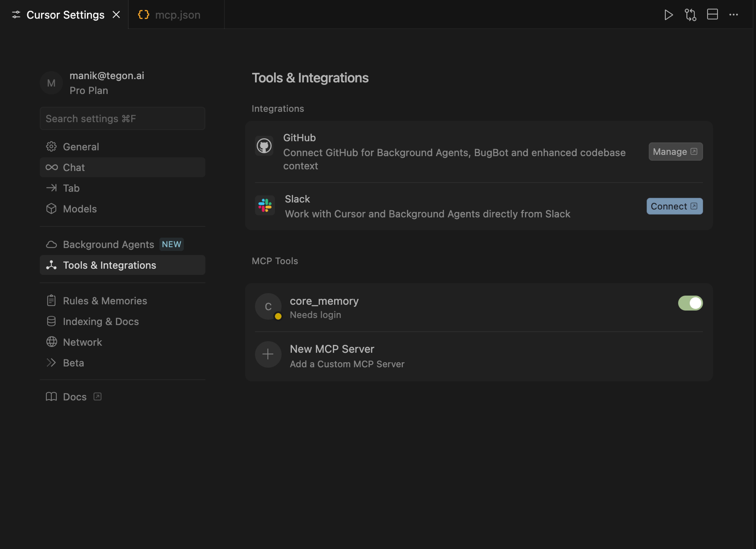The height and width of the screenshot is (549, 756).
Task: Click the core_memory avatar icon
Action: click(x=268, y=306)
